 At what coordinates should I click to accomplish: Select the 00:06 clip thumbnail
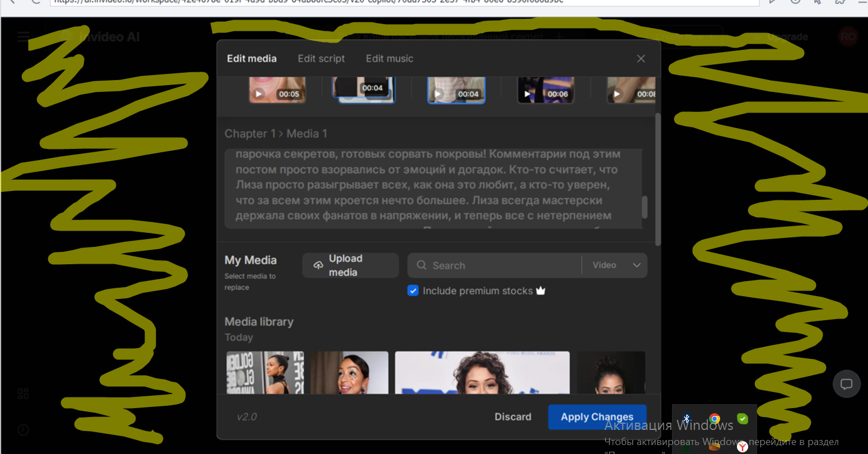[x=546, y=90]
